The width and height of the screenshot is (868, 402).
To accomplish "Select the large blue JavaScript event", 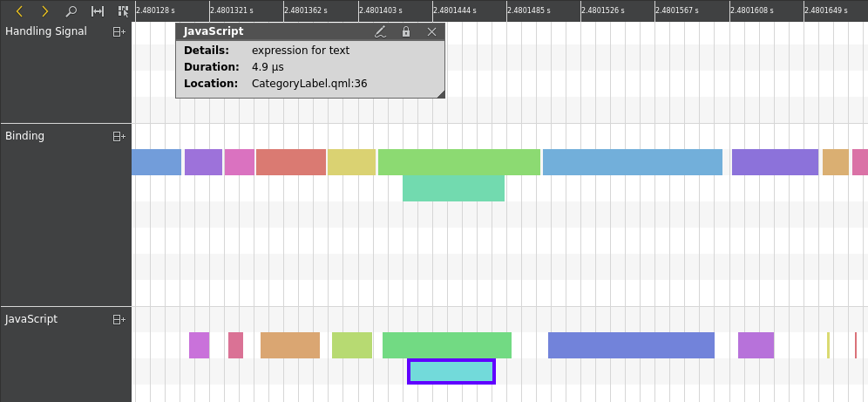I will (631, 345).
